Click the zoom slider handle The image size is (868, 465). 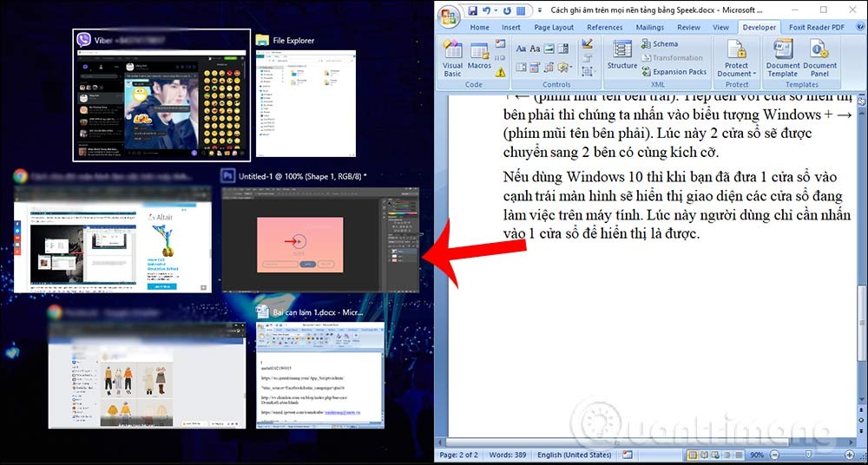[x=808, y=455]
